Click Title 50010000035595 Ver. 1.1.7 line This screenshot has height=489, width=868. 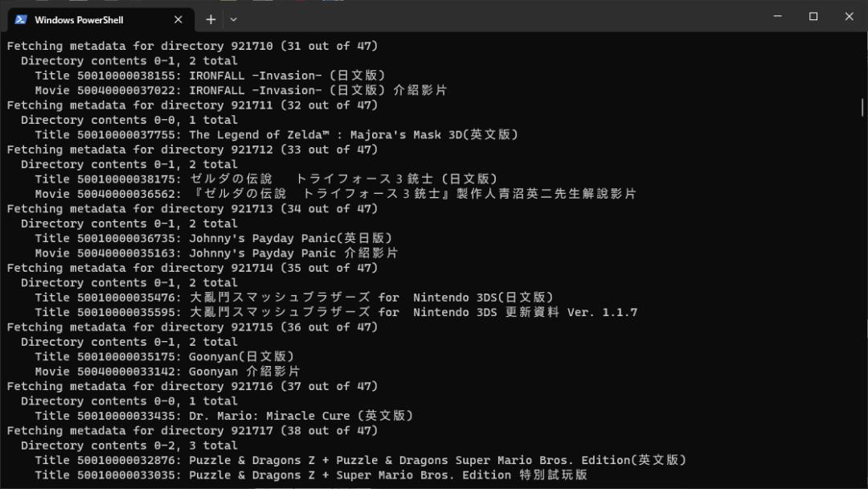click(336, 312)
